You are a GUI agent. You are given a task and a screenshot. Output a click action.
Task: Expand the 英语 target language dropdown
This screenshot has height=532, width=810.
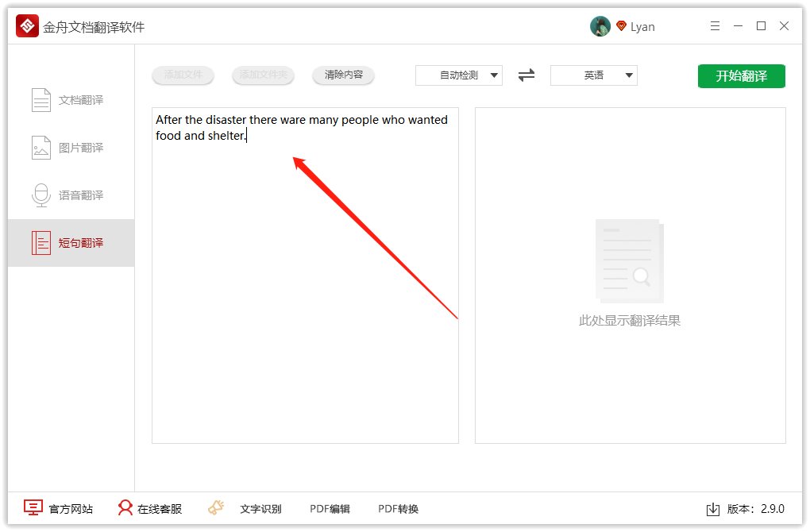click(593, 75)
